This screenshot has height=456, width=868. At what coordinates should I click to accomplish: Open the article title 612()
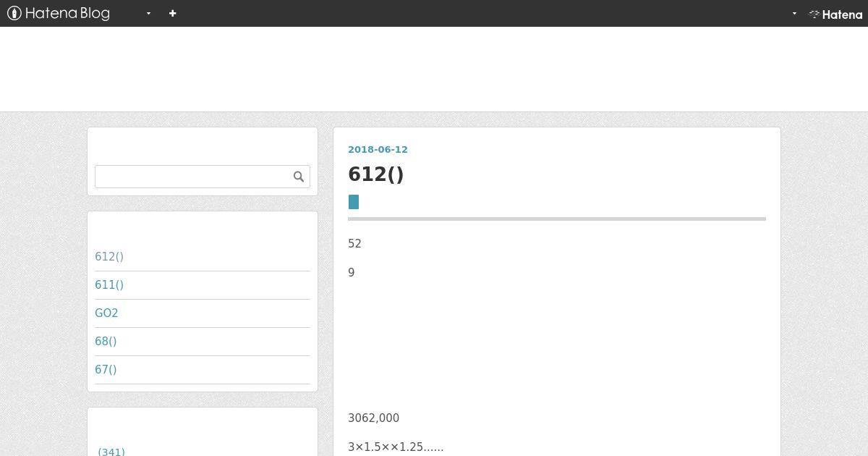pyautogui.click(x=376, y=174)
